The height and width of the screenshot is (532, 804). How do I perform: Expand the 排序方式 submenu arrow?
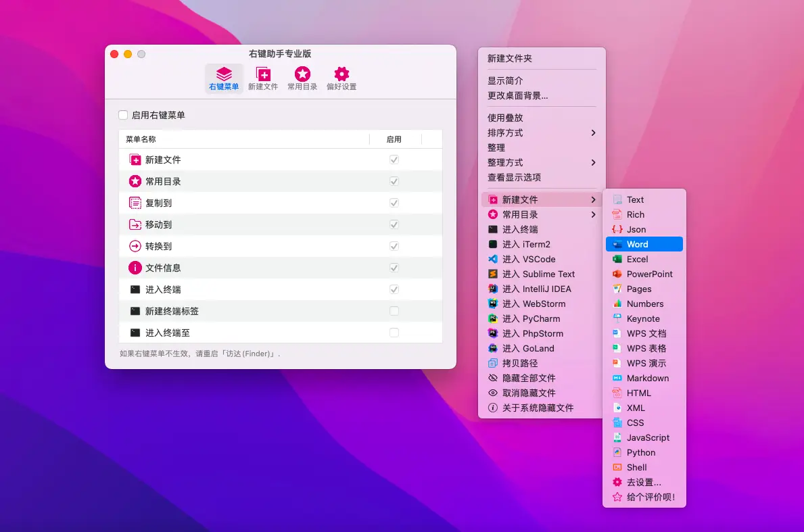pos(593,132)
